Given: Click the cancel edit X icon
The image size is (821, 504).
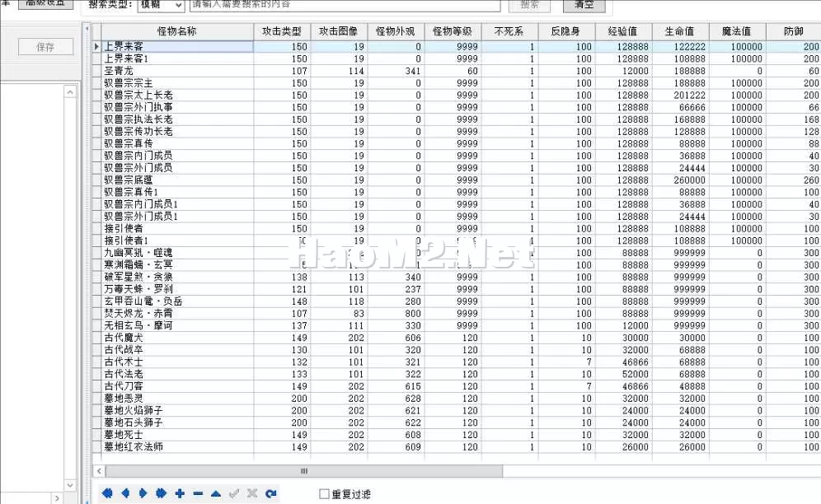Looking at the screenshot, I should (x=252, y=493).
